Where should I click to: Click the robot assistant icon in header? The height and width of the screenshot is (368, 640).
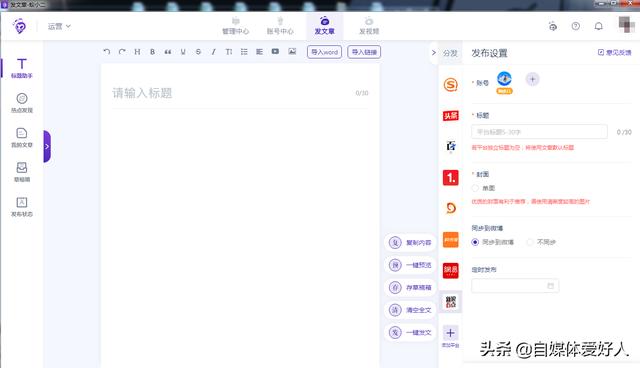553,26
